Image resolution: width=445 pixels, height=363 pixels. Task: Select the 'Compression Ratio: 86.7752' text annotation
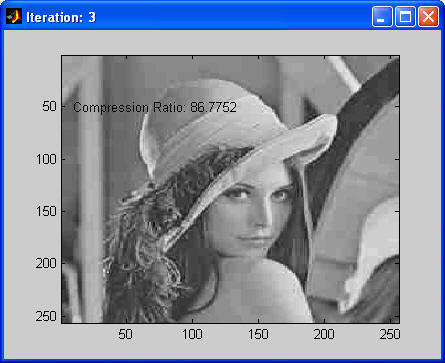[x=155, y=107]
